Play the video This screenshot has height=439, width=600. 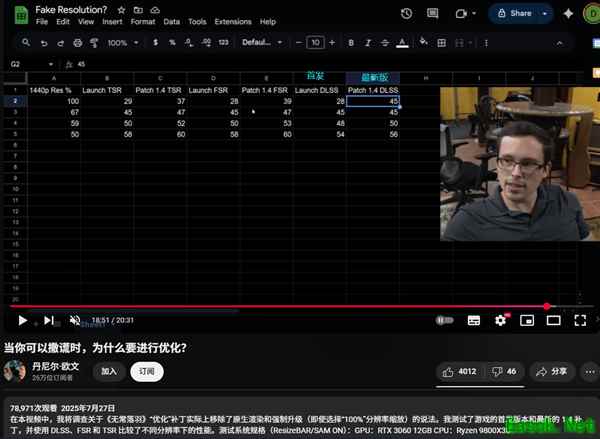22,320
